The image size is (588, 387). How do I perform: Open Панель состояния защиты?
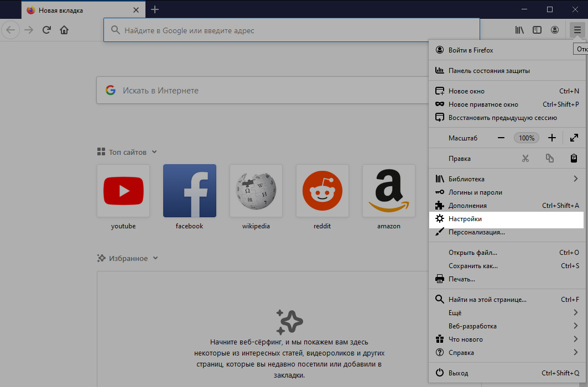click(x=506, y=70)
